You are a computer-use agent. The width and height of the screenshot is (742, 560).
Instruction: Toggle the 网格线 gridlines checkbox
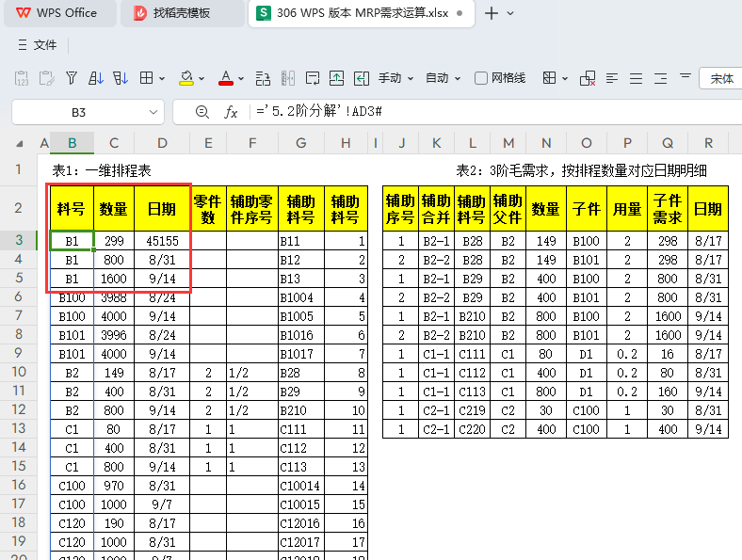point(481,78)
